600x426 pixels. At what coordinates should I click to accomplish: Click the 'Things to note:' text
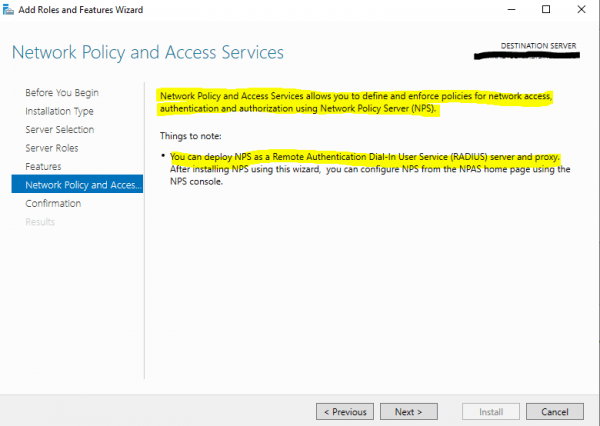click(191, 136)
